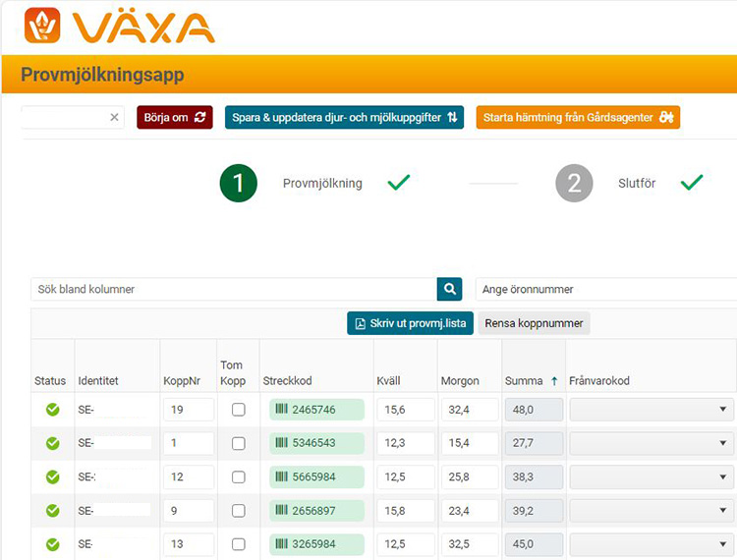
Task: Go to step 2 Slutför
Action: (x=574, y=183)
